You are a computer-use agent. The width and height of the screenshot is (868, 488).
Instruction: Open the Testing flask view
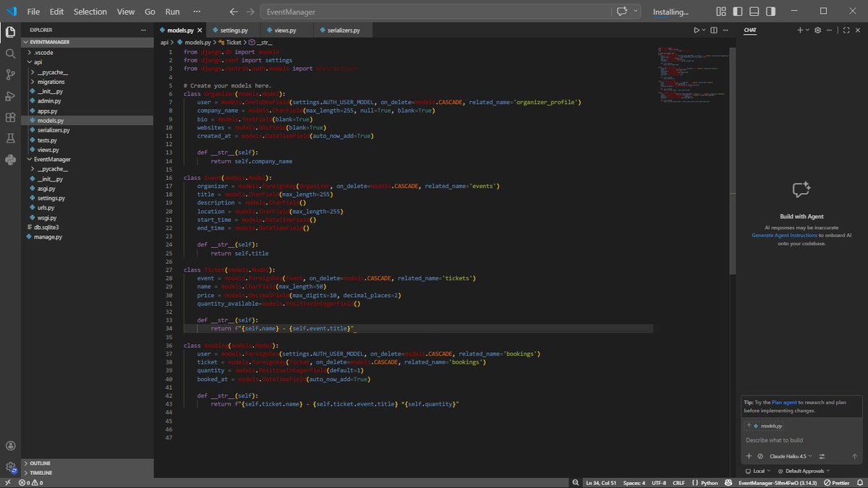click(10, 138)
